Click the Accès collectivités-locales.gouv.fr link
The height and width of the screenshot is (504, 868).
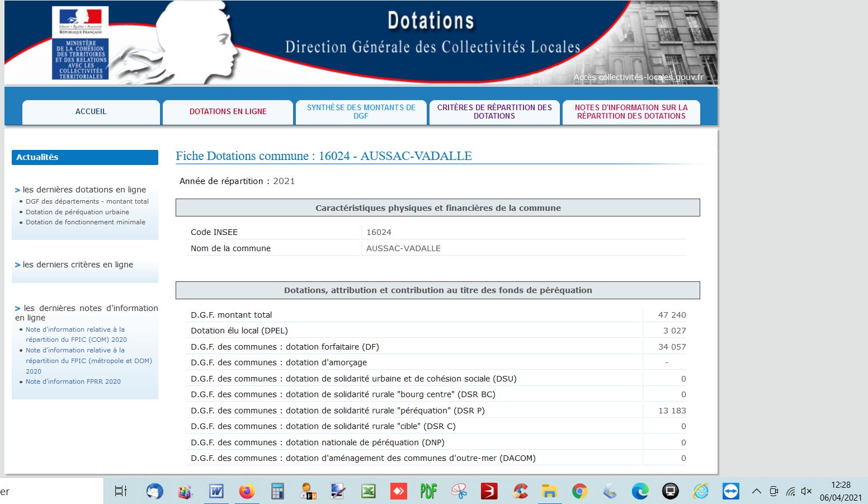[x=638, y=77]
